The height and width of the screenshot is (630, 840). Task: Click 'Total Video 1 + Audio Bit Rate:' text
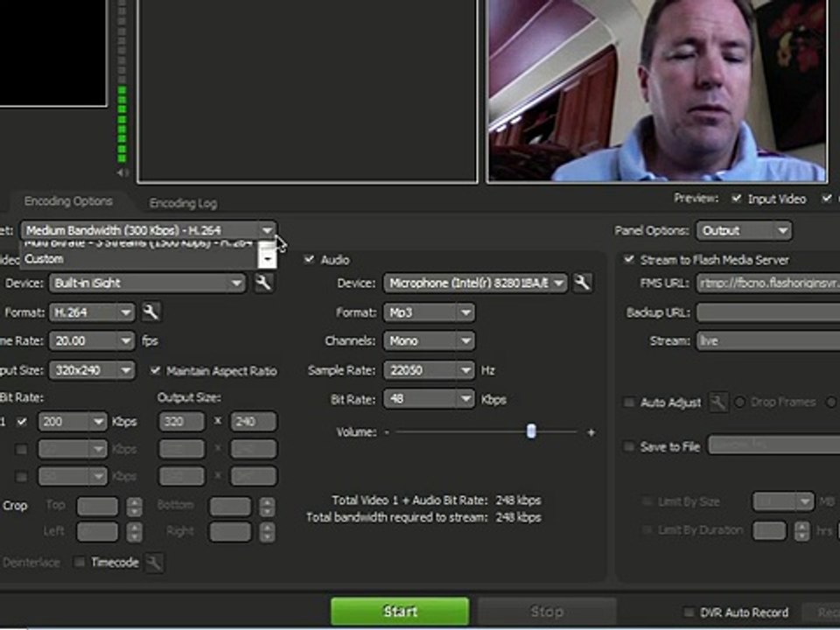[x=409, y=500]
